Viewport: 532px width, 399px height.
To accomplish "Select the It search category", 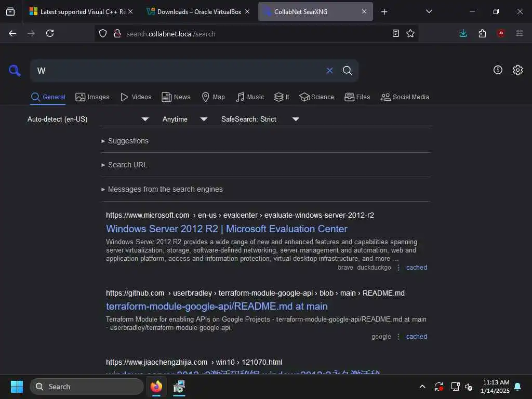I will click(282, 97).
